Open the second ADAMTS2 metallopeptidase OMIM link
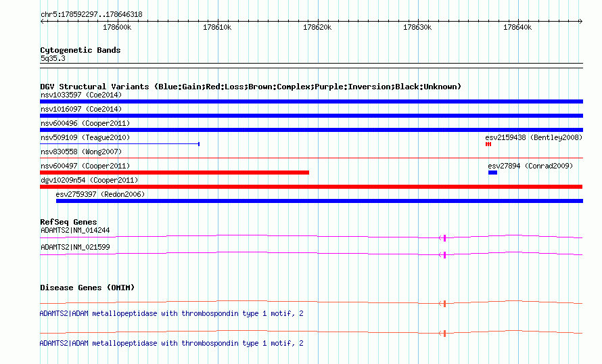Viewport: 602px width, 364px height. coord(171,343)
